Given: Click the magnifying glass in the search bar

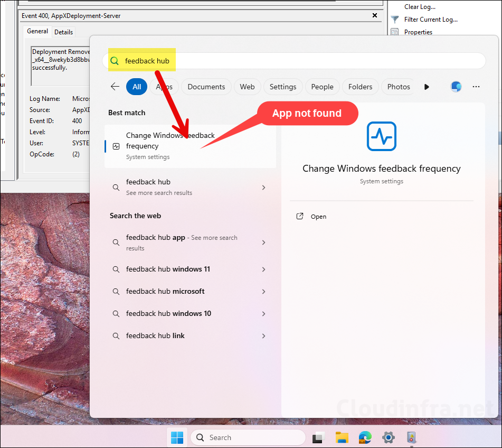Looking at the screenshot, I should coord(115,60).
